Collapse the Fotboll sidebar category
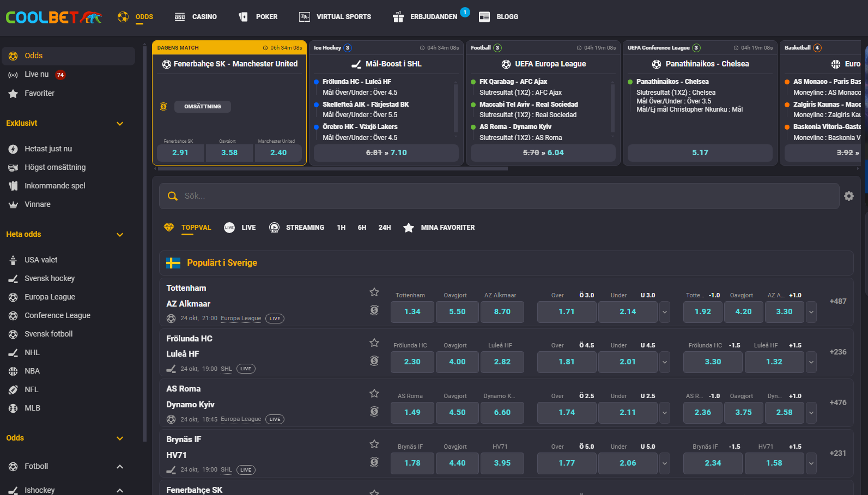The image size is (868, 495). click(120, 467)
